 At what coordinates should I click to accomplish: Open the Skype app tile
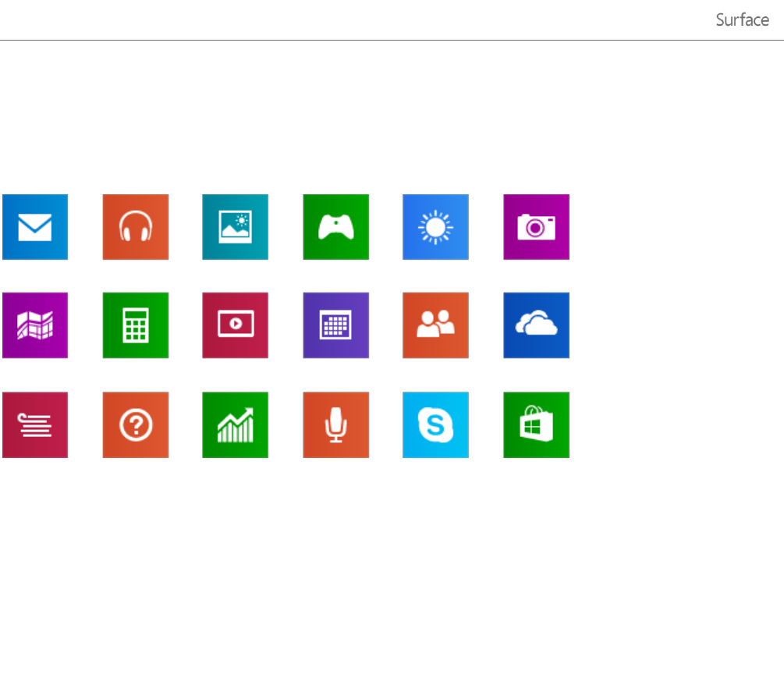coord(435,425)
